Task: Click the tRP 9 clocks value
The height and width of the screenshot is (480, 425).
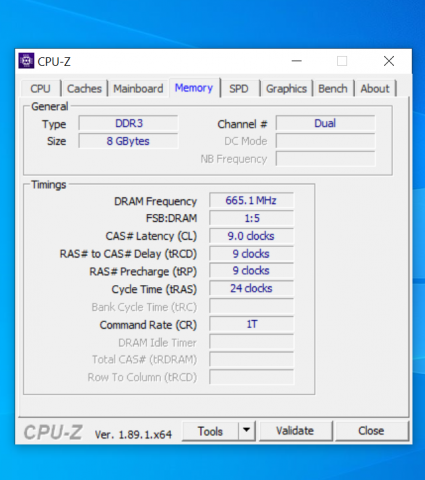Action: pyautogui.click(x=251, y=271)
